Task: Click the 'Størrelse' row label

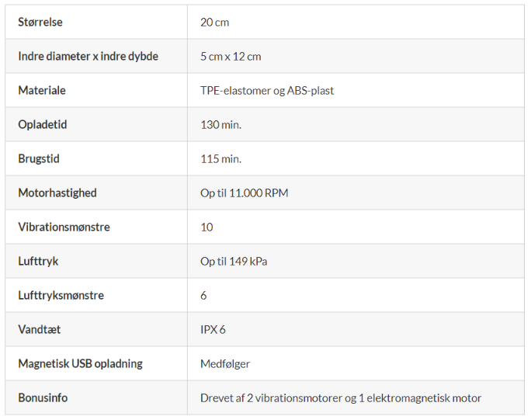Action: coord(40,23)
